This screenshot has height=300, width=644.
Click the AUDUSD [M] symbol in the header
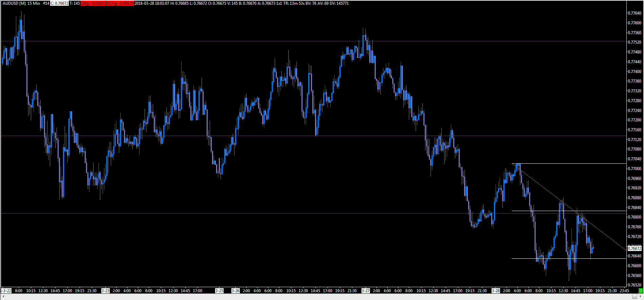[14, 3]
